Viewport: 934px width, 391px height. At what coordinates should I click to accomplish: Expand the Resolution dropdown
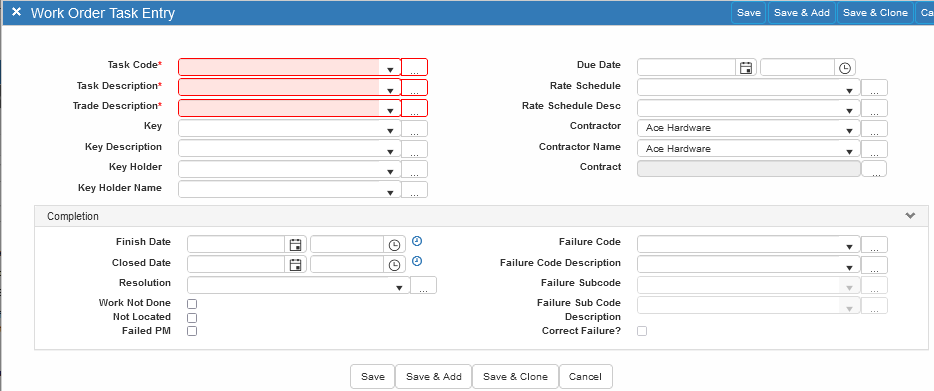pos(399,288)
